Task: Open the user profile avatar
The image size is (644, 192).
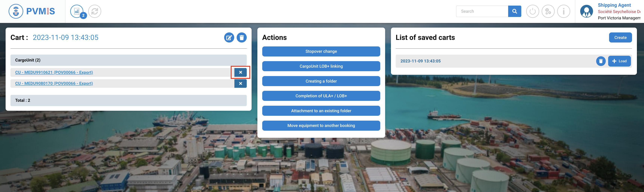Action: (586, 11)
